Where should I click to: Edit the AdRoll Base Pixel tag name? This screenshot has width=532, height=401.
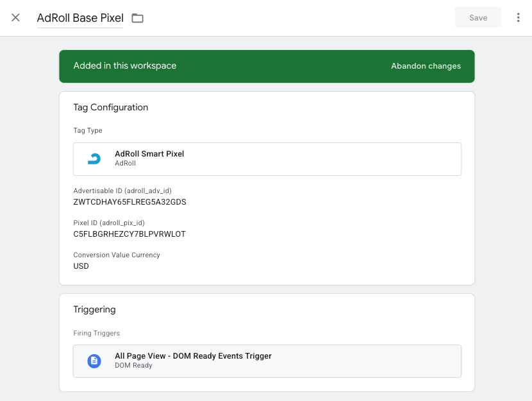coord(80,18)
